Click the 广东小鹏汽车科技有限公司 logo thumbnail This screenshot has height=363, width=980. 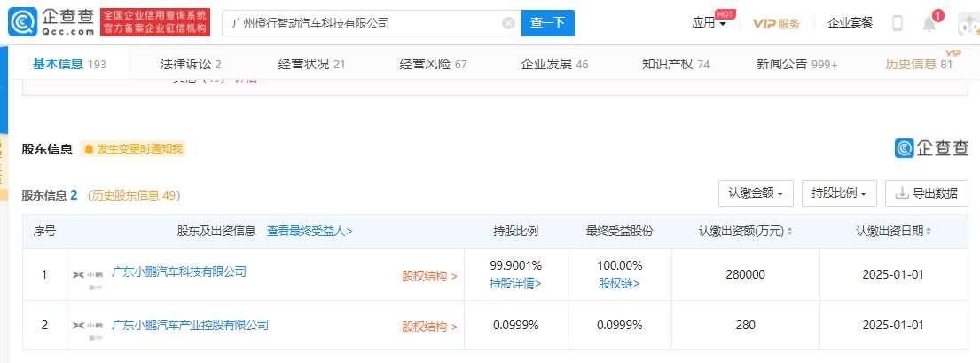pyautogui.click(x=88, y=279)
